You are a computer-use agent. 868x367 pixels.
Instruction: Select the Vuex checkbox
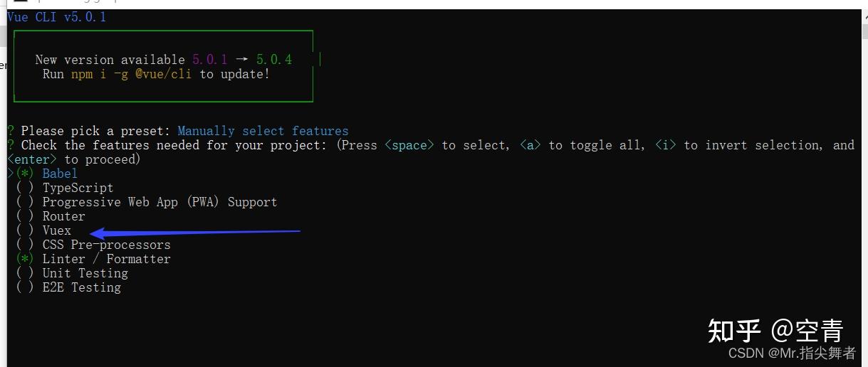(x=25, y=230)
